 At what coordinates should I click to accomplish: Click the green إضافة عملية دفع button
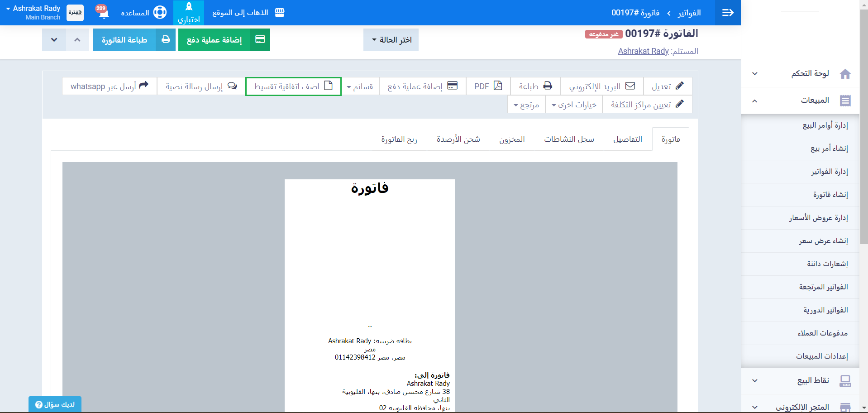[x=224, y=40]
